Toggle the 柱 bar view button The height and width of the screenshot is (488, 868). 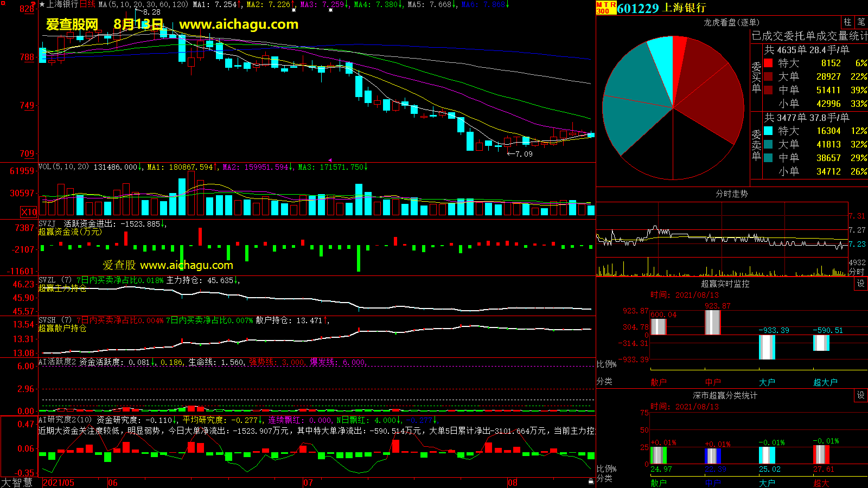coord(847,22)
